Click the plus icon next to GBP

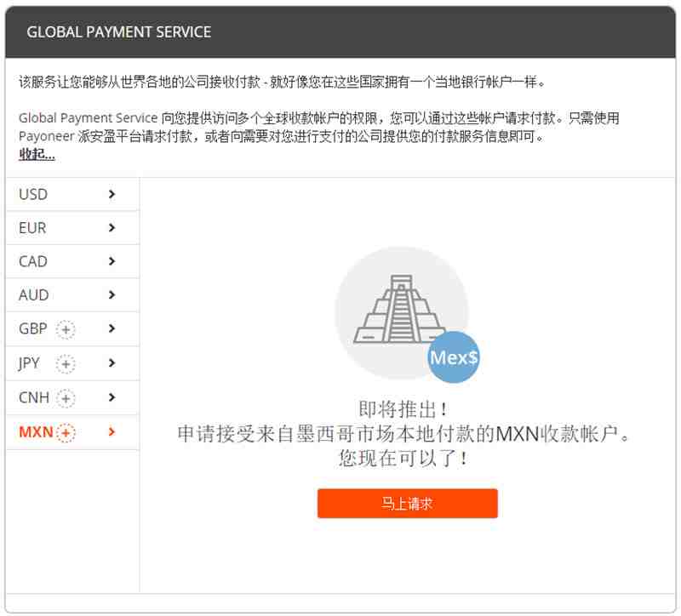coord(66,329)
